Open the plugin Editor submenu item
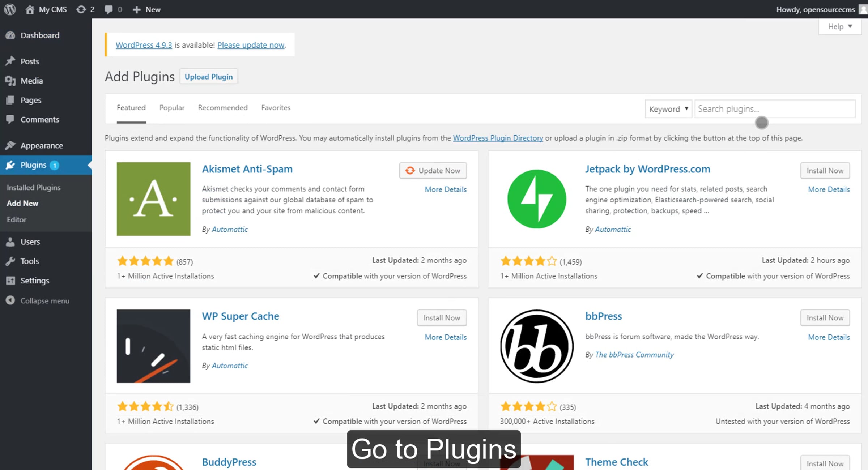 pyautogui.click(x=17, y=219)
